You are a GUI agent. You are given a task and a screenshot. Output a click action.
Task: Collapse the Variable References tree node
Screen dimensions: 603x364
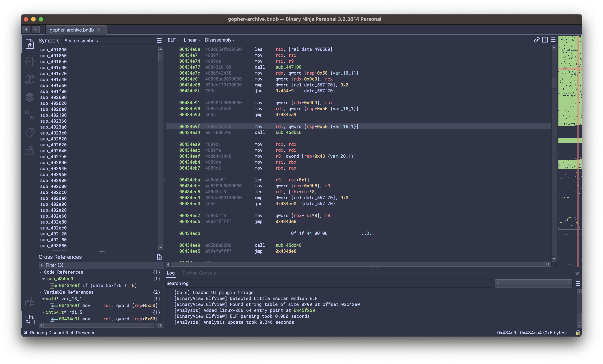[41, 292]
